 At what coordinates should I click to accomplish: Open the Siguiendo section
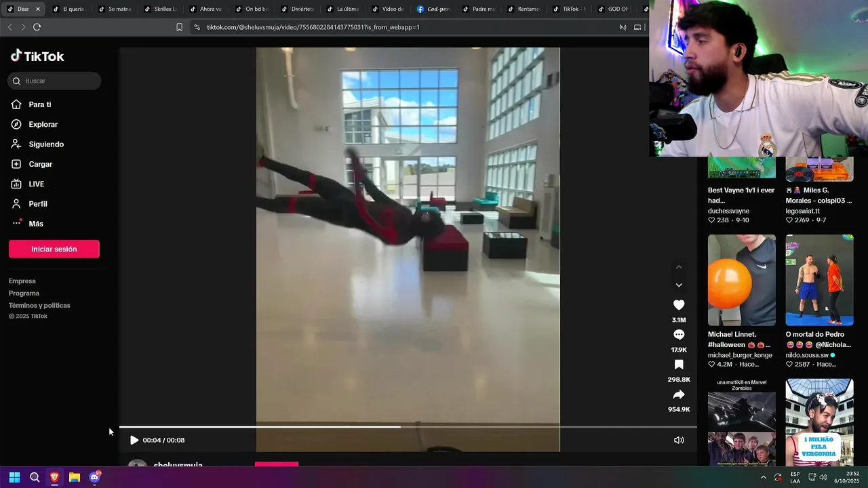(37, 144)
